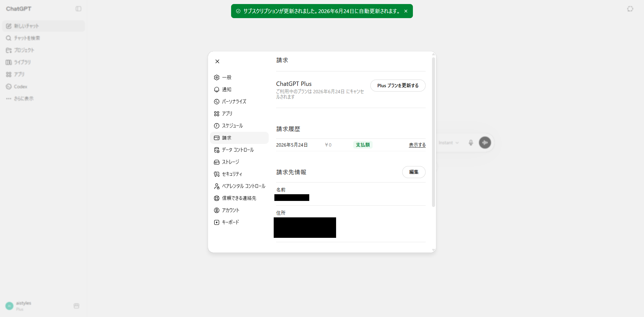This screenshot has height=317, width=644.
Task: Click the ChatGPT logo text
Action: pyautogui.click(x=18, y=9)
